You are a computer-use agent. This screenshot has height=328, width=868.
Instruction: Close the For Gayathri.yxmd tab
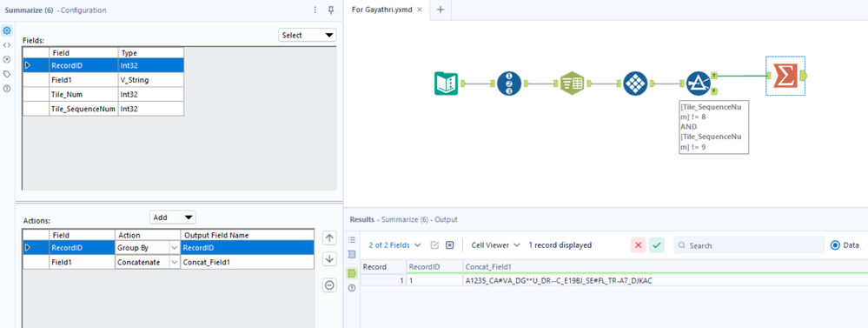(x=420, y=10)
